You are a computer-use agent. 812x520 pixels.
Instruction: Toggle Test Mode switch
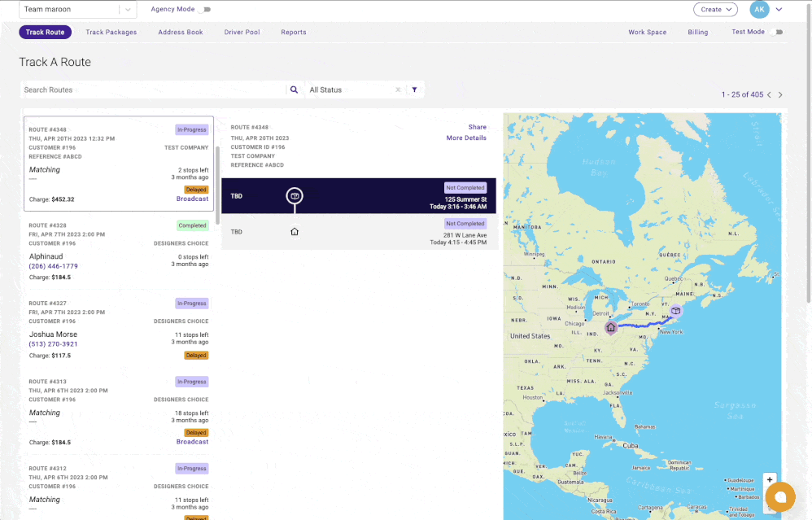pos(775,32)
